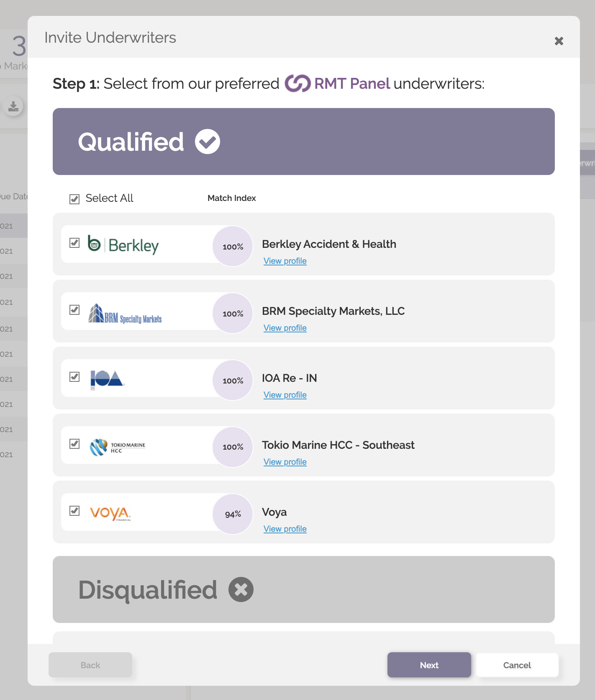Click the checkmark icon in Qualified banner
This screenshot has height=700, width=595.
click(208, 141)
